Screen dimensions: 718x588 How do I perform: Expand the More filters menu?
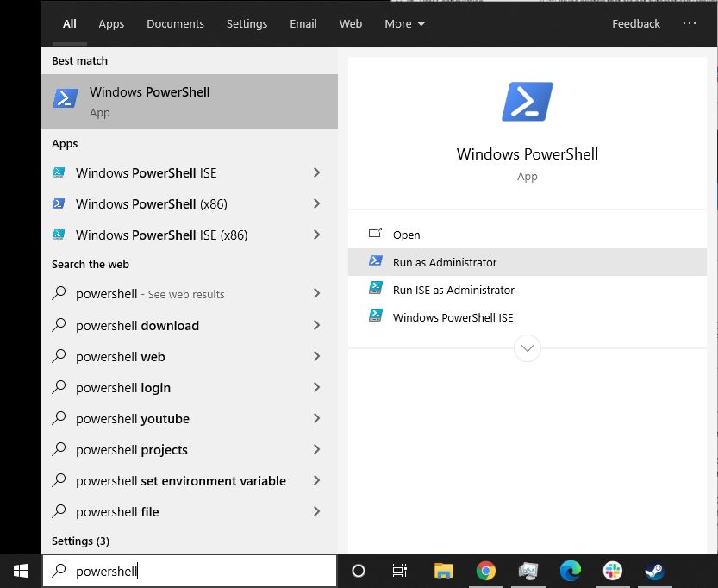404,23
